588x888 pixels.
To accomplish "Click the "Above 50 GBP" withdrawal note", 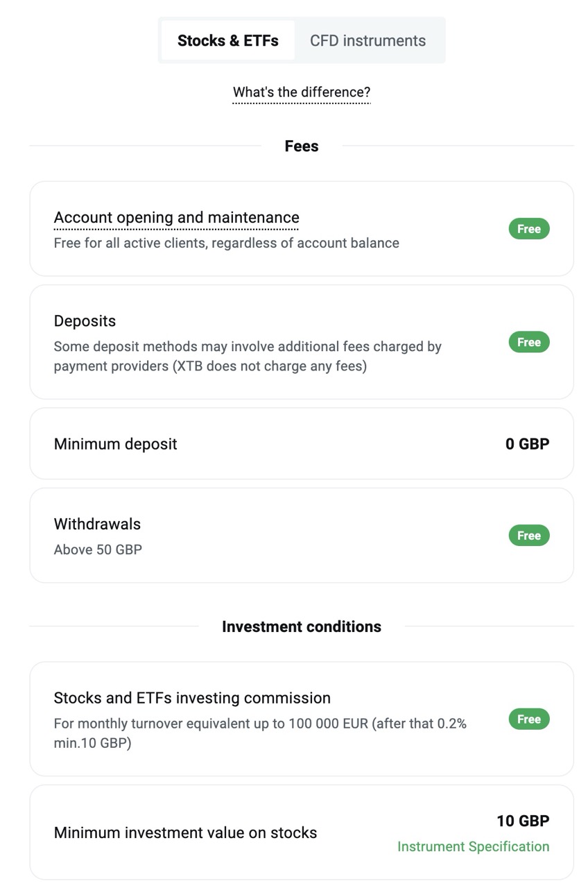I will click(98, 549).
